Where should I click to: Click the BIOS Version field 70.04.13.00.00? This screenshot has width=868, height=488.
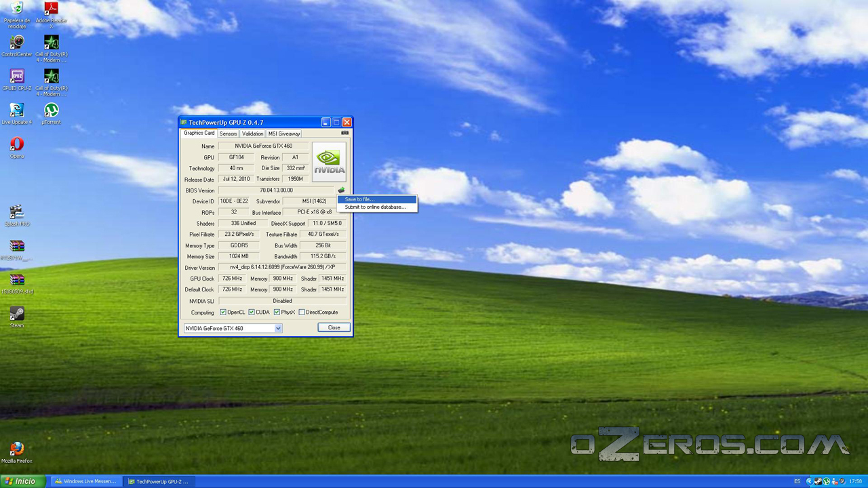coord(276,190)
